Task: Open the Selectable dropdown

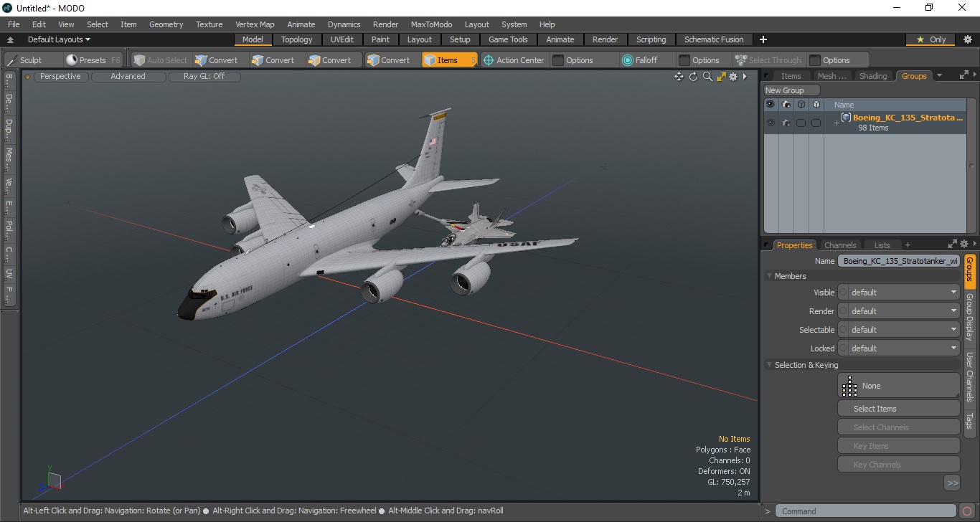Action: (899, 330)
